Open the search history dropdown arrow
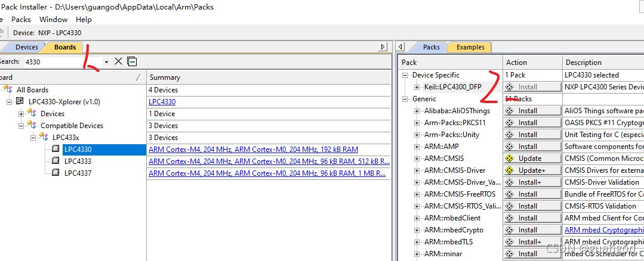 click(x=106, y=62)
